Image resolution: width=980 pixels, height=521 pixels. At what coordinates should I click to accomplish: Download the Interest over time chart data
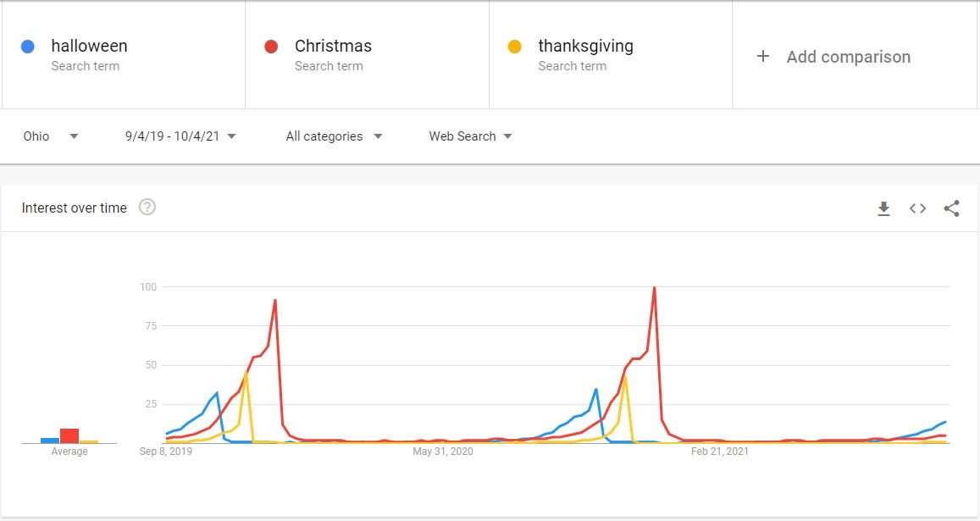[883, 208]
